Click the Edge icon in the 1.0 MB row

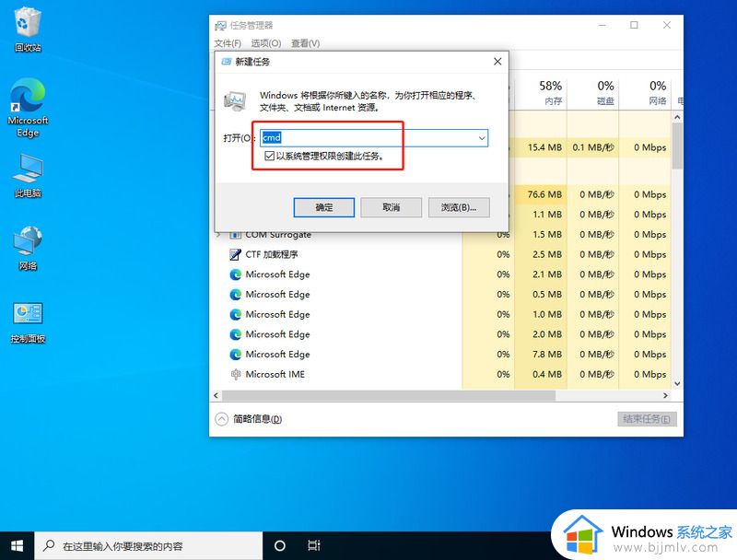pos(235,314)
